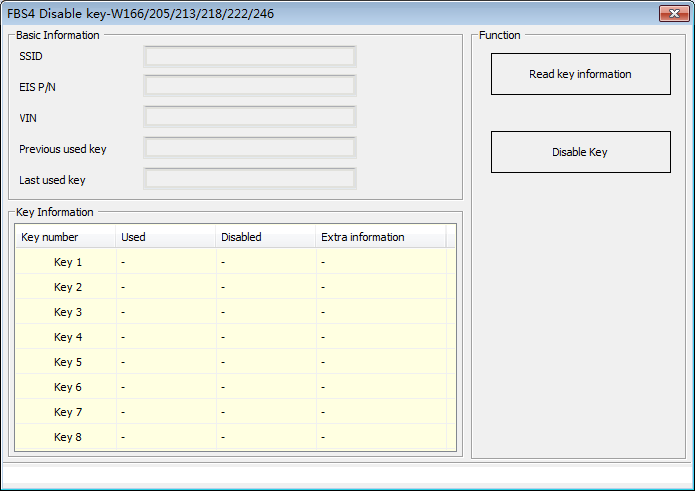
Task: Highlight the Key 3 row
Action: point(68,312)
